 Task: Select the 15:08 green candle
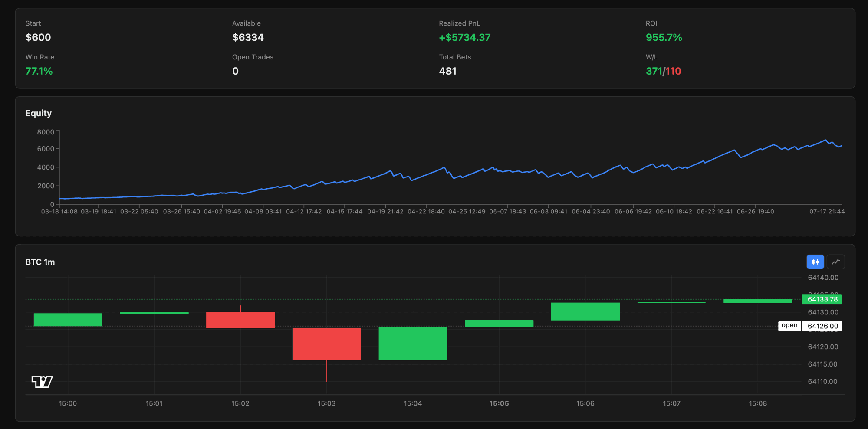click(x=758, y=301)
